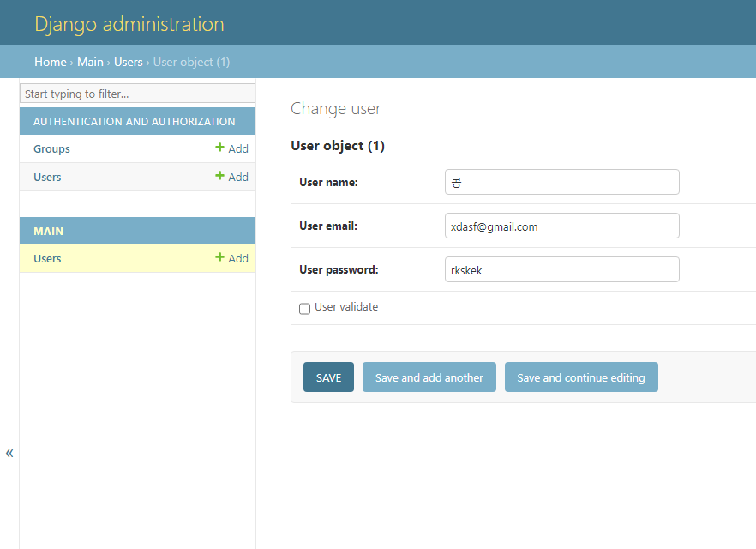
Task: Click the User password label
Action: (339, 269)
